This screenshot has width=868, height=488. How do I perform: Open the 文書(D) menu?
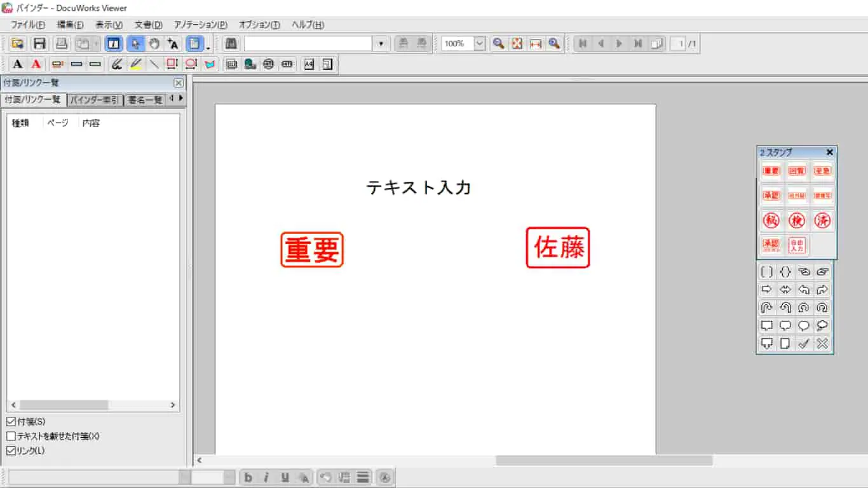click(148, 25)
